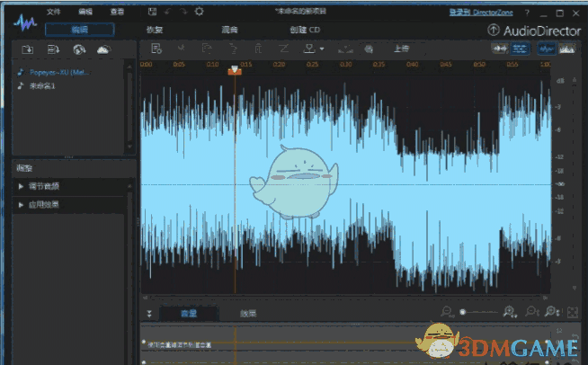Click library scrollbar up arrow
Image resolution: width=588 pixels, height=365 pixels.
[129, 67]
